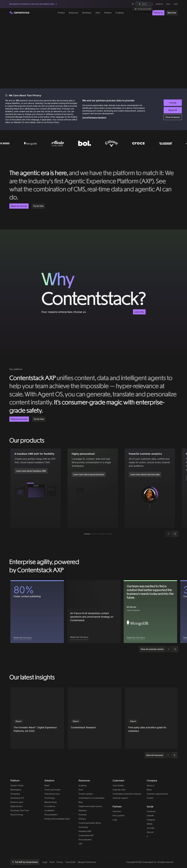Open the Product navigation menu
The image size is (187, 868).
click(x=61, y=13)
